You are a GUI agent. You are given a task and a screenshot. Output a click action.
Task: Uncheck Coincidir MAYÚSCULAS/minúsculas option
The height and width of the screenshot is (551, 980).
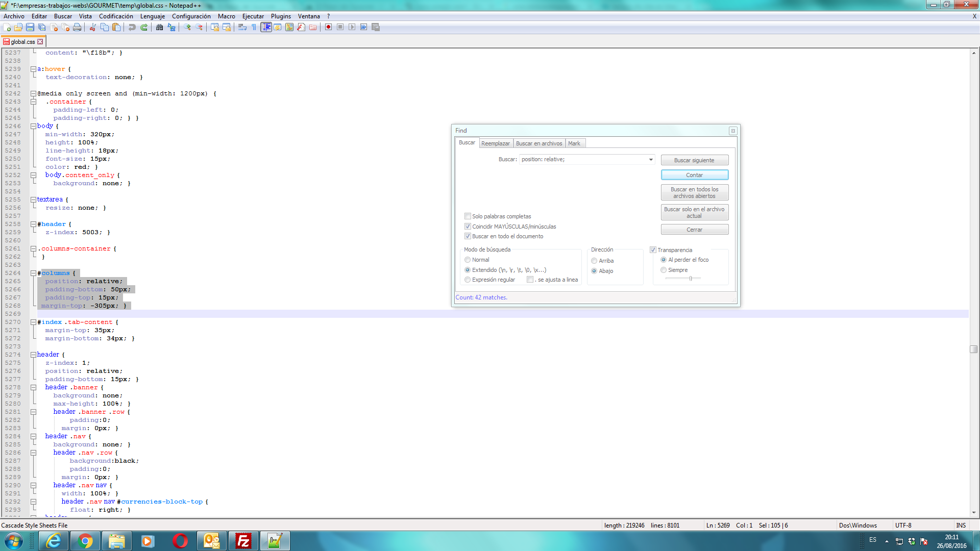pos(468,227)
